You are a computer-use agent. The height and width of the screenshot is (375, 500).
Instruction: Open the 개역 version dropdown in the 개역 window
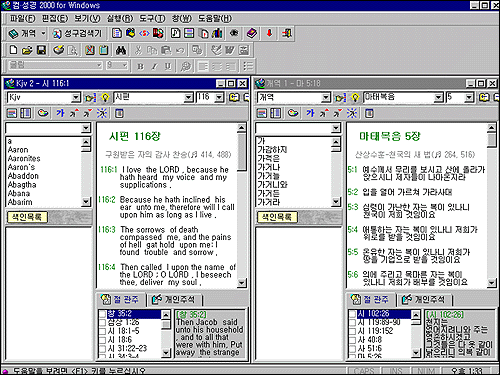[x=326, y=97]
